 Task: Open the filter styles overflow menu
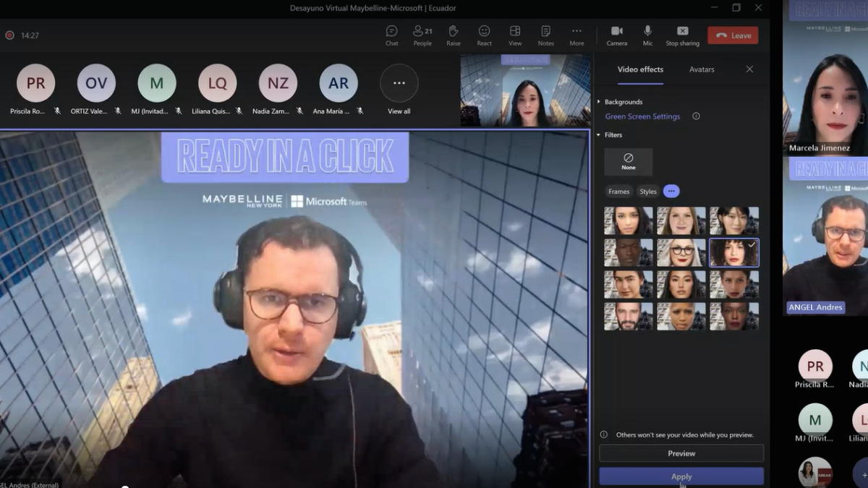671,191
